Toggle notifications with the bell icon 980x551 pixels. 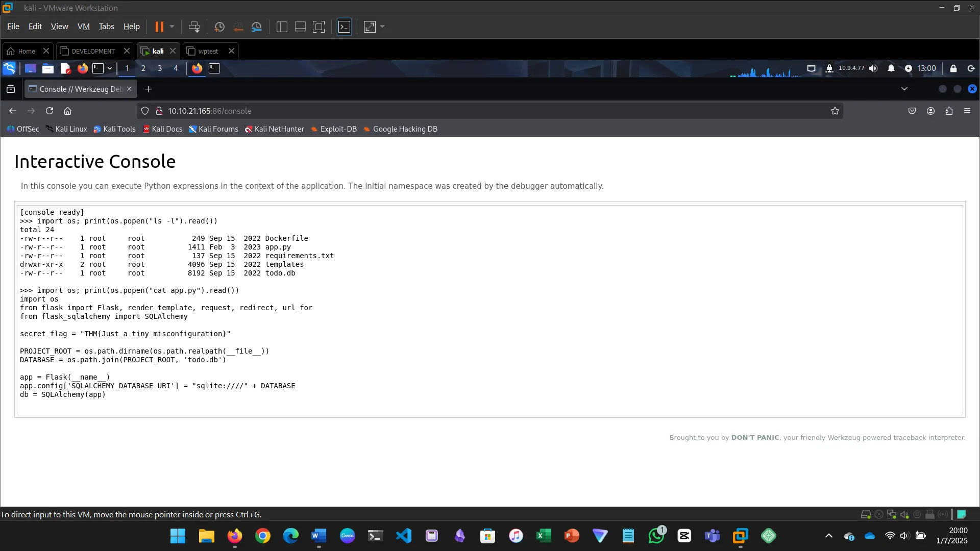(891, 68)
